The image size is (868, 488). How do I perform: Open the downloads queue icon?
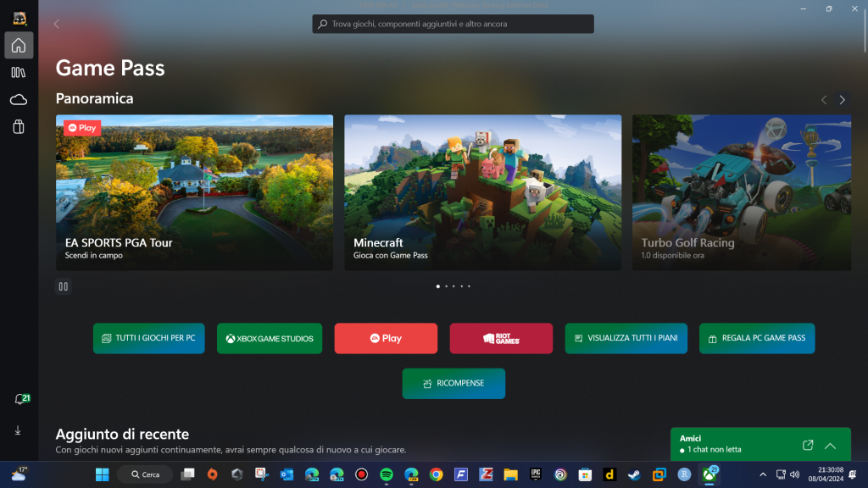tap(18, 430)
